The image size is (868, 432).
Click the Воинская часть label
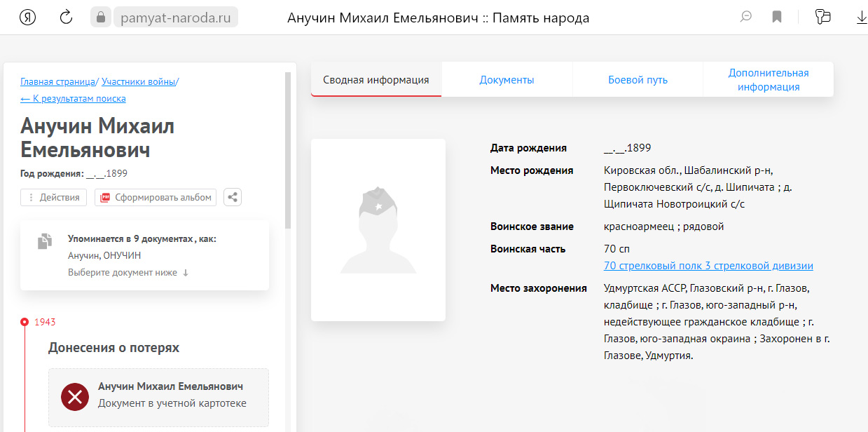528,249
